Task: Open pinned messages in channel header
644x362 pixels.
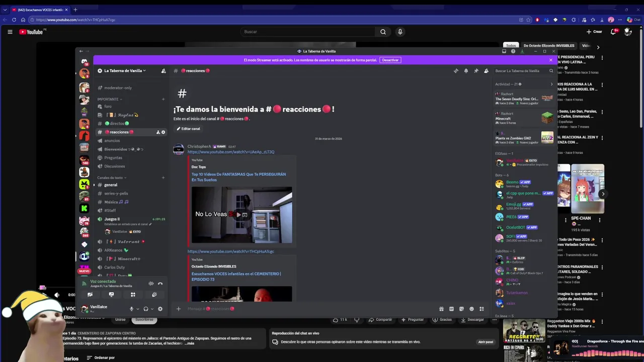Action: (x=476, y=71)
